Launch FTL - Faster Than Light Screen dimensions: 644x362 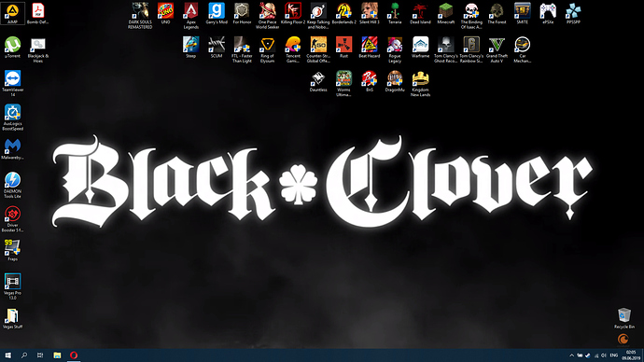[242, 49]
